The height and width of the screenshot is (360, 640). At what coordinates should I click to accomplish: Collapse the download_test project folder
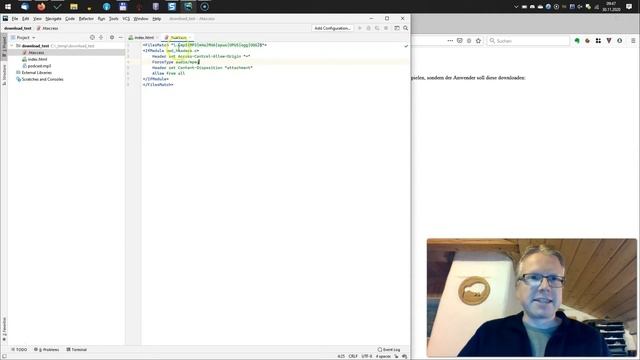click(x=12, y=46)
